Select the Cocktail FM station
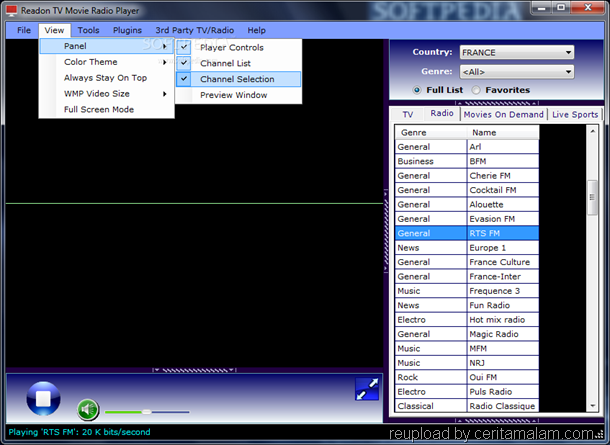610x445 pixels. click(x=503, y=190)
